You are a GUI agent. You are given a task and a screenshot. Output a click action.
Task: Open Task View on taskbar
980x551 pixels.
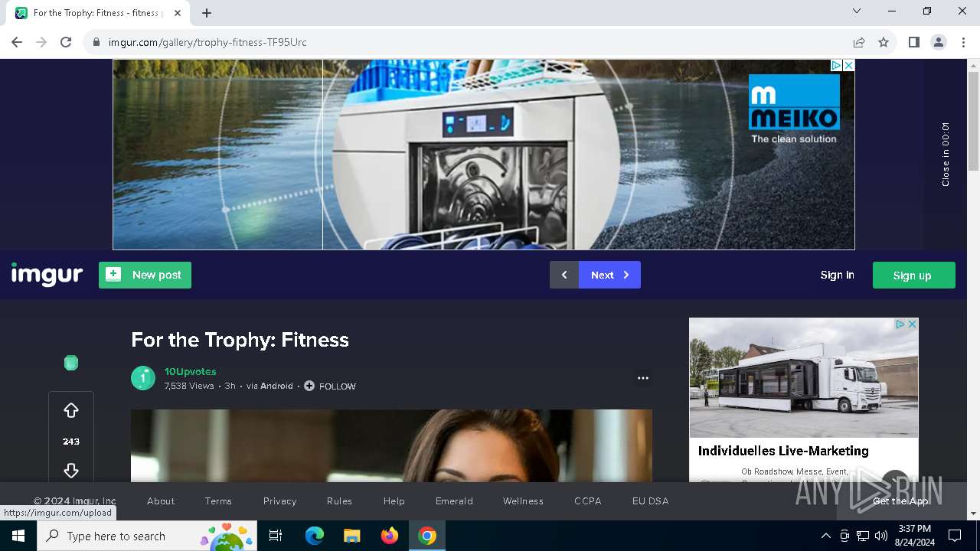pyautogui.click(x=276, y=536)
